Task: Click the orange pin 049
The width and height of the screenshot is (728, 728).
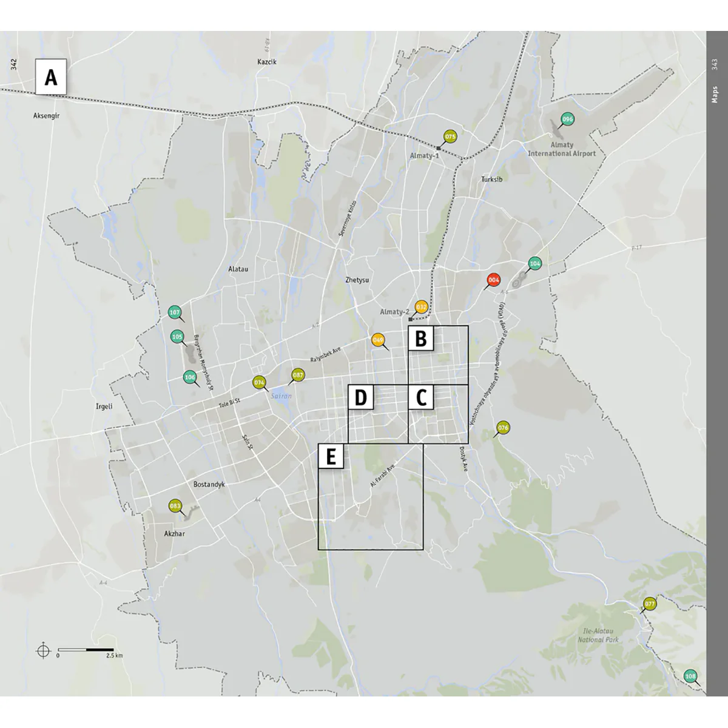Action: 379,340
